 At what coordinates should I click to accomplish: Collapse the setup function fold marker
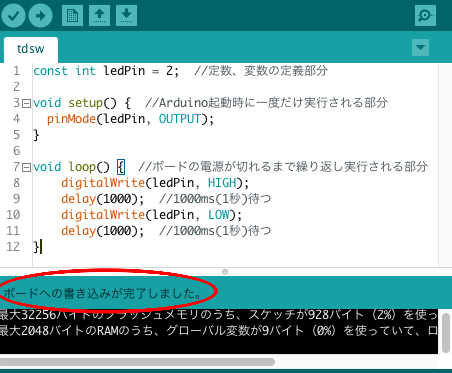point(26,104)
